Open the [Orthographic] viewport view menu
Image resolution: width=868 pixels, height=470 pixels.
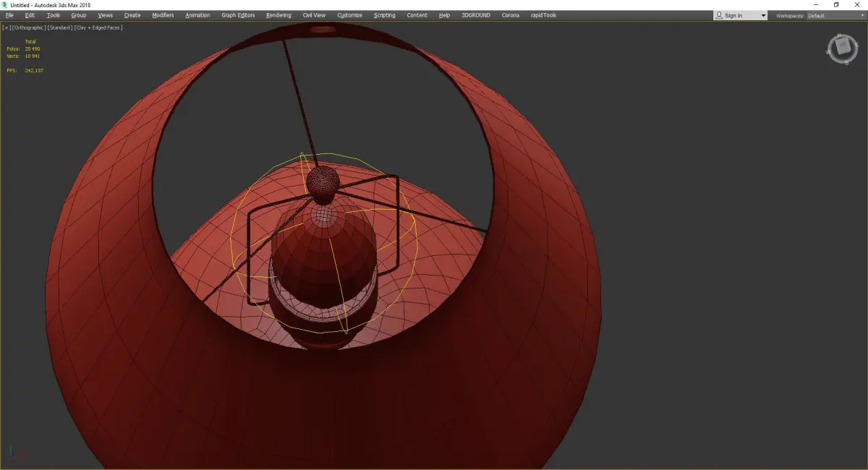coord(27,27)
